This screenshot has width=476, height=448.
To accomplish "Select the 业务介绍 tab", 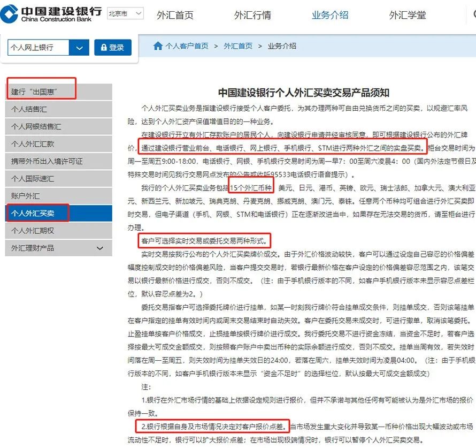I will pyautogui.click(x=331, y=16).
